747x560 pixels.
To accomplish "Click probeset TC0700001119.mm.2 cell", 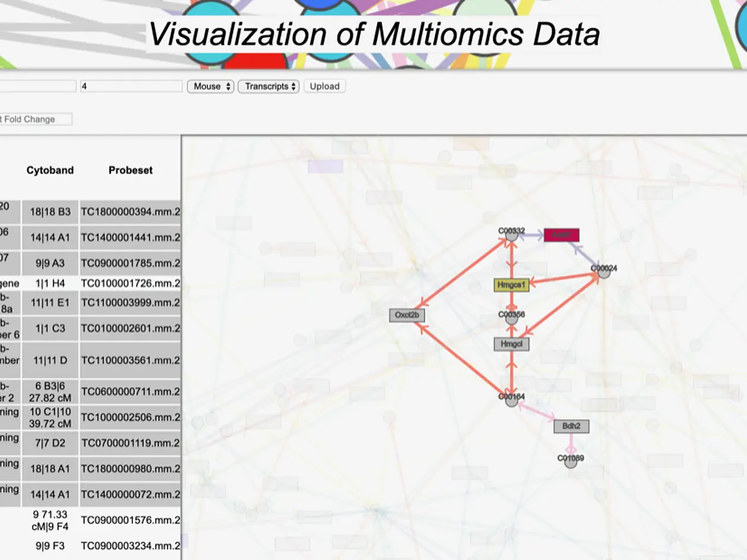I will coord(130,443).
